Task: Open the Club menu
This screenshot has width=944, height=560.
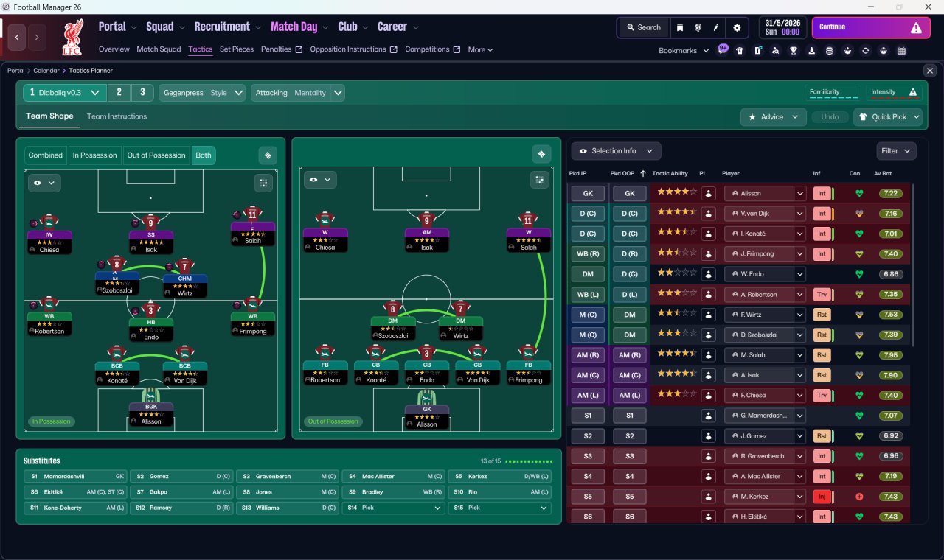Action: click(353, 27)
